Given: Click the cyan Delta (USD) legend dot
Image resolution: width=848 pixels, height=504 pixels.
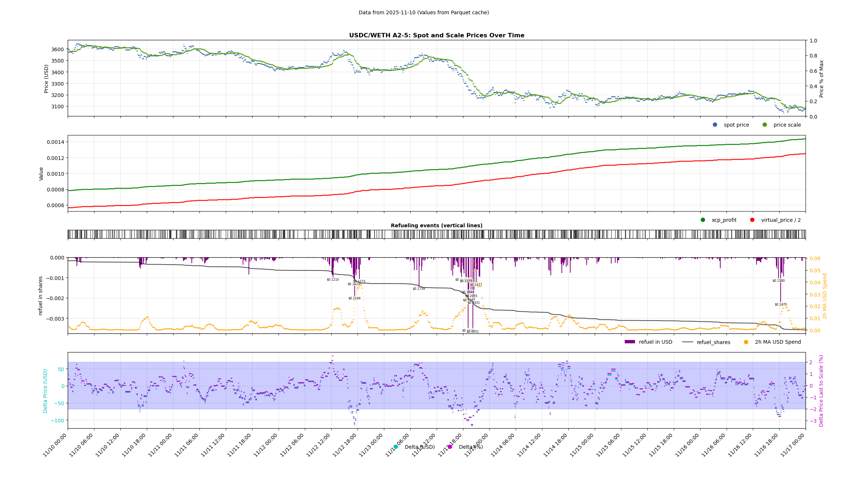Looking at the screenshot, I should (396, 447).
